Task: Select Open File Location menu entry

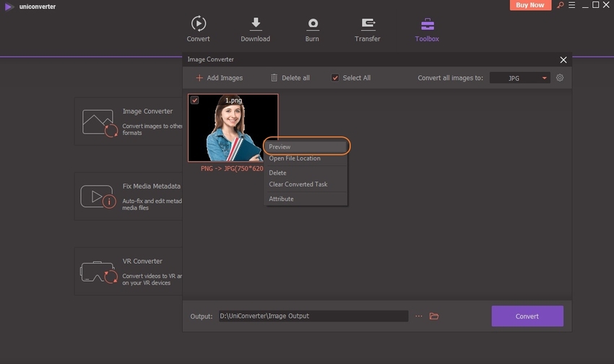Action: click(x=295, y=158)
